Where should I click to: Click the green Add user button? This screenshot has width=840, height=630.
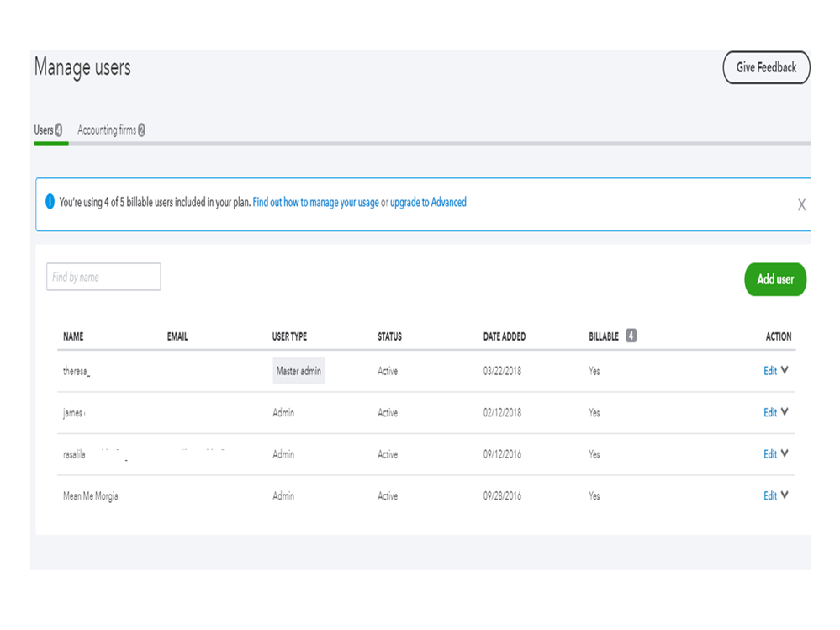click(774, 279)
